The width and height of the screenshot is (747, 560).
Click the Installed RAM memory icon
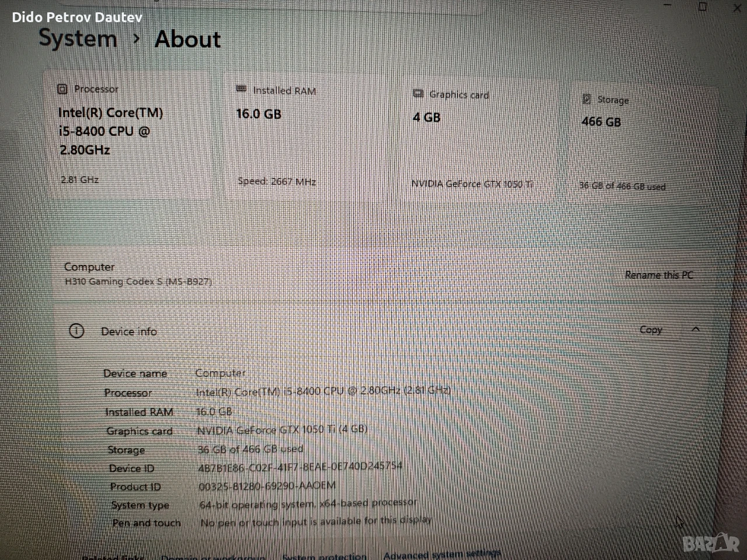[241, 89]
